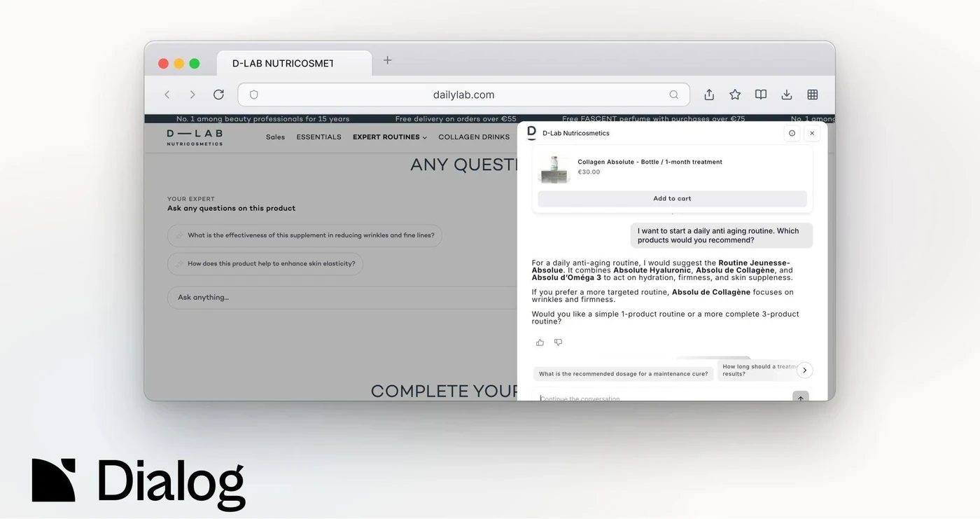Click the magnifier icon in the address bar
The height and width of the screenshot is (519, 980).
pos(673,95)
